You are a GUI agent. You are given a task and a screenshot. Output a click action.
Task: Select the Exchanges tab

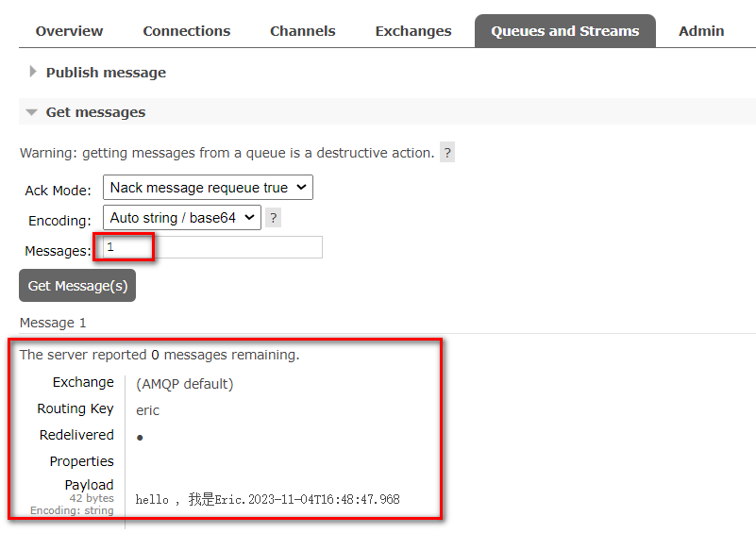412,31
